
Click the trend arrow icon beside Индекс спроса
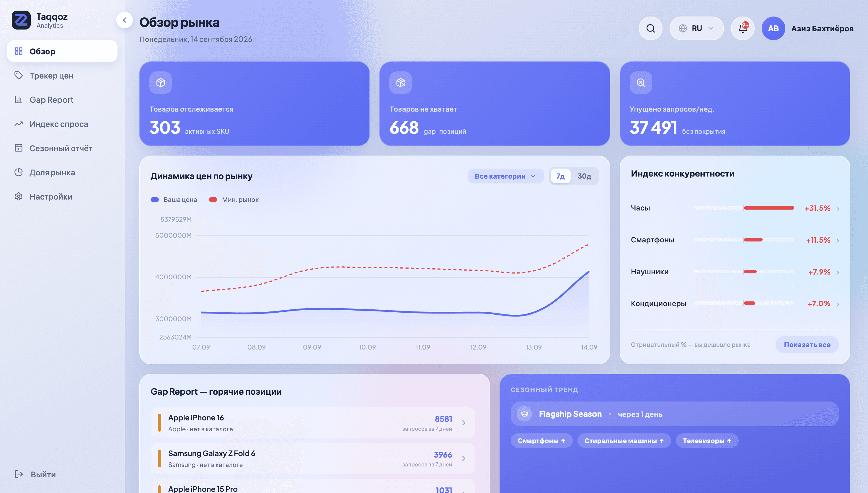pos(19,124)
